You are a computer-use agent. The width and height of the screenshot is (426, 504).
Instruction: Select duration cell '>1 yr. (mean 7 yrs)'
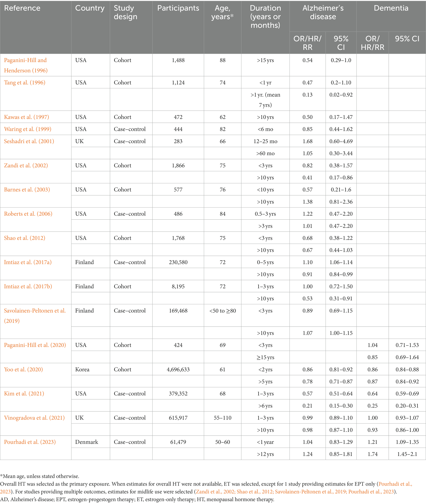tap(265, 100)
